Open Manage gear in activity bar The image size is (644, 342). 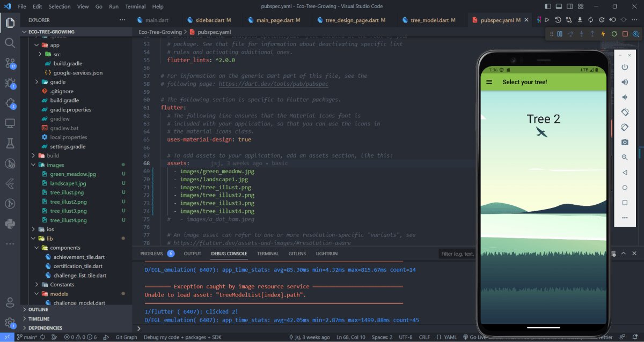(x=10, y=323)
